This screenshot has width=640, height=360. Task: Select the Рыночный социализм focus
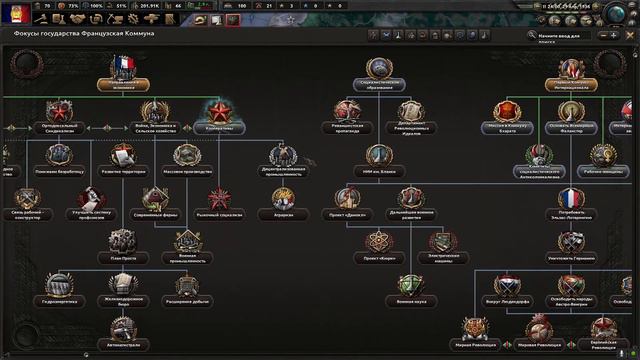pyautogui.click(x=219, y=205)
